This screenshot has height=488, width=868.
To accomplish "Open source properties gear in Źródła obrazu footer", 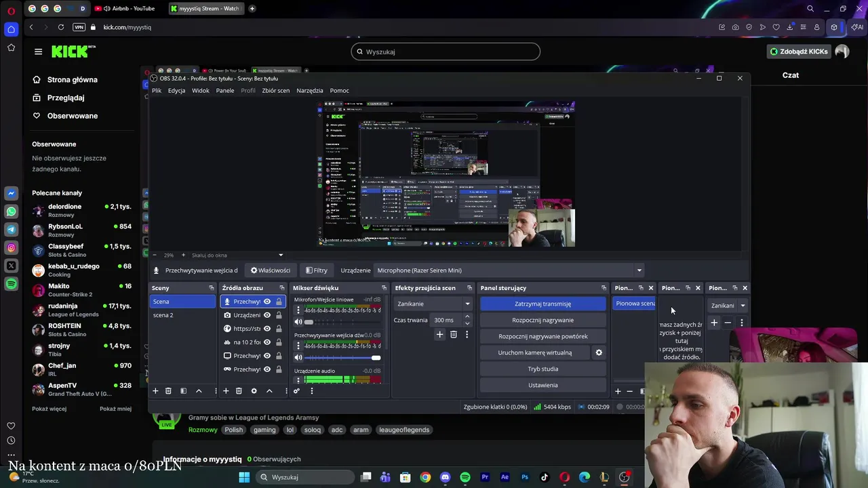I will pyautogui.click(x=254, y=391).
